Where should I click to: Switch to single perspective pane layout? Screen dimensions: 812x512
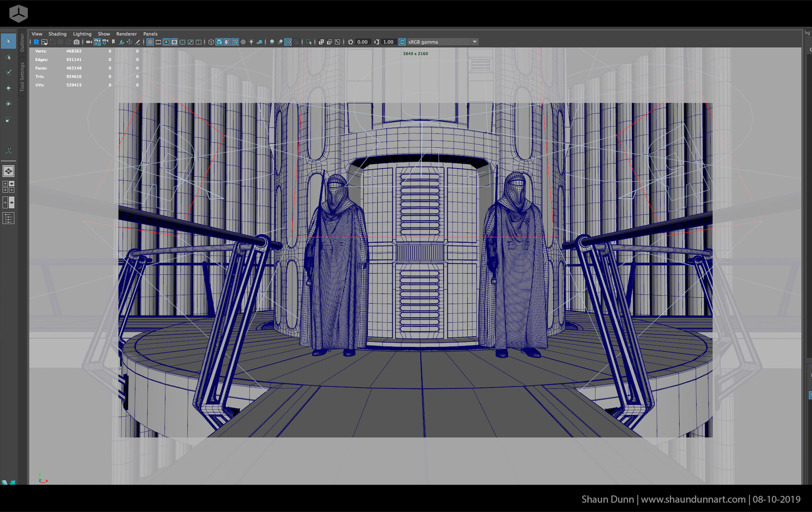[x=9, y=171]
